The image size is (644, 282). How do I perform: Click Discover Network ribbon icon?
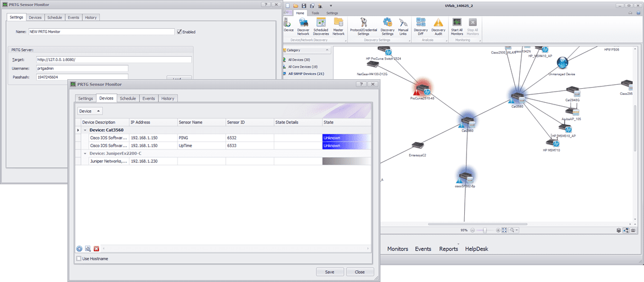coord(303,27)
